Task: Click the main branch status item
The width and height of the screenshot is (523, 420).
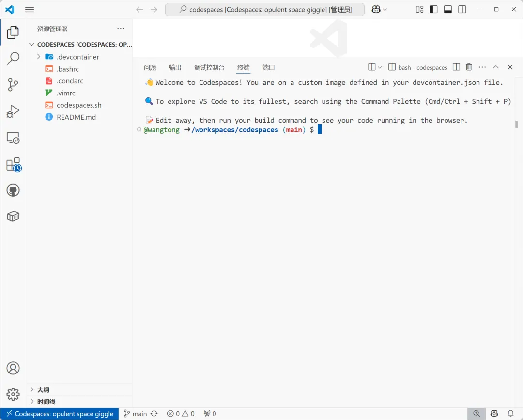Action: (x=135, y=414)
